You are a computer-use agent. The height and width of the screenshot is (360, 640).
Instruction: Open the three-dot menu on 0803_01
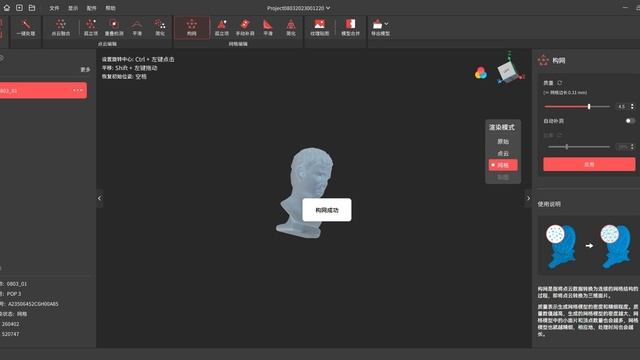pos(78,90)
